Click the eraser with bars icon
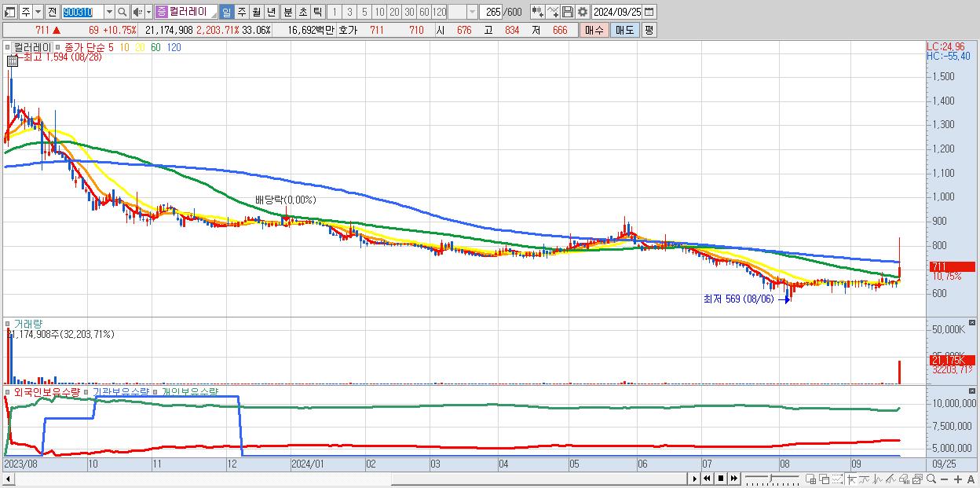Screen dimensions: 980x488 point(904,479)
